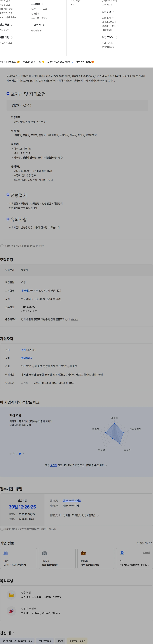This screenshot has height=644, width=153.
Task: Click the 휴무·휴가·행사 party icon
Action: [x=11, y=611]
